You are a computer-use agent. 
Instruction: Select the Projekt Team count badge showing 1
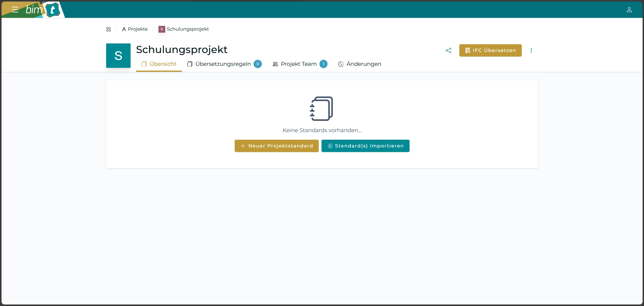(323, 64)
